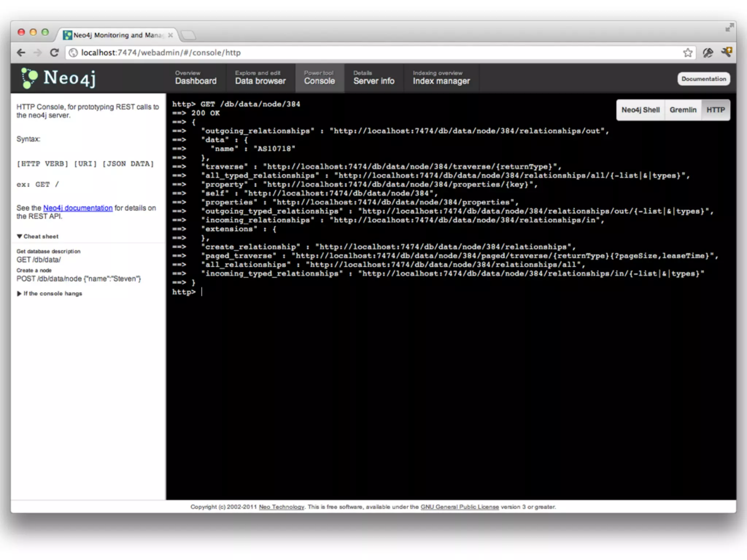
Task: Go to the Index manager tab
Action: [x=441, y=78]
